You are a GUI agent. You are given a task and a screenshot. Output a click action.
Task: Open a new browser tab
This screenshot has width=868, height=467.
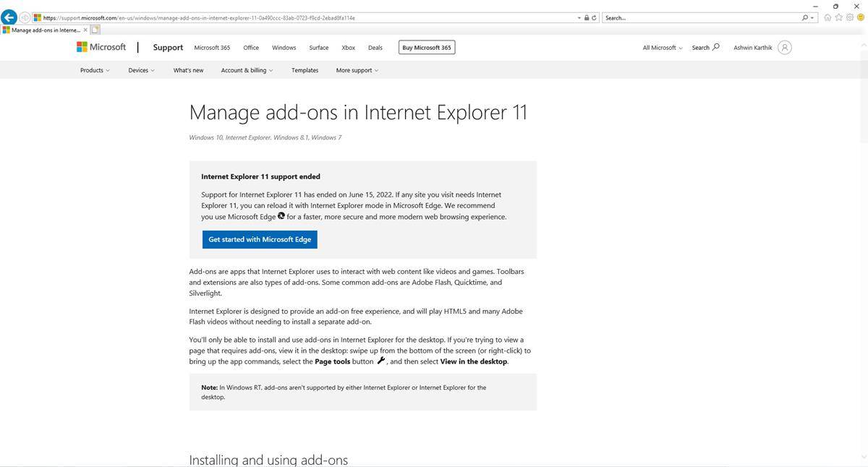pyautogui.click(x=94, y=30)
